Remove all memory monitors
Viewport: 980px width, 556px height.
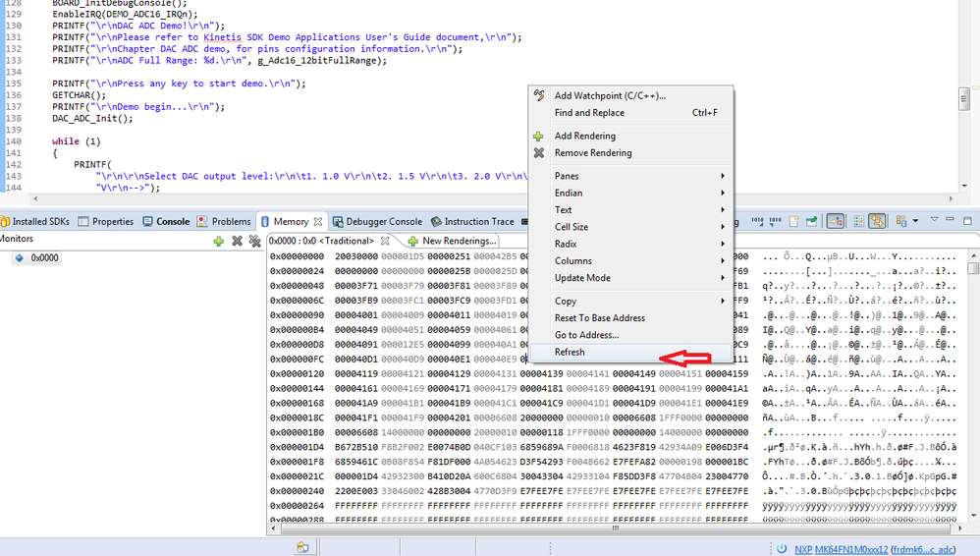255,241
